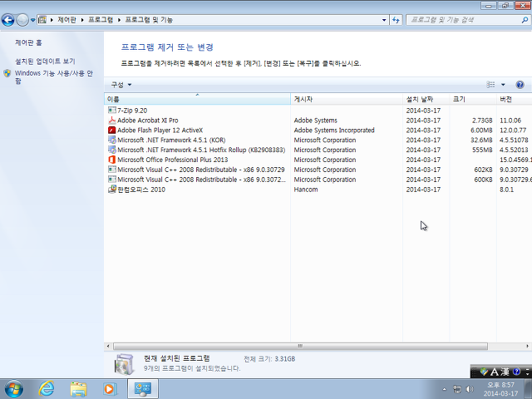Select the 7-Zip 9.20 name text
This screenshot has height=399, width=532.
tap(132, 111)
